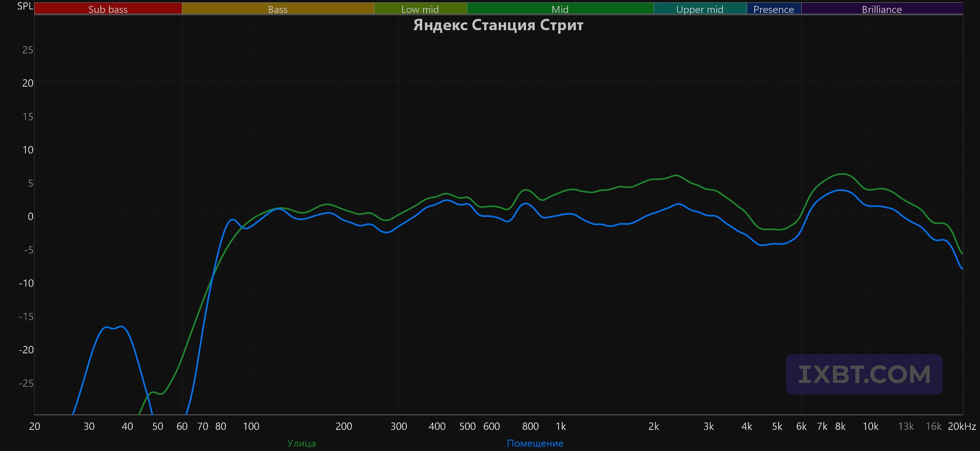This screenshot has width=980, height=451.
Task: Click the 60 frequency axis tick
Action: (182, 426)
